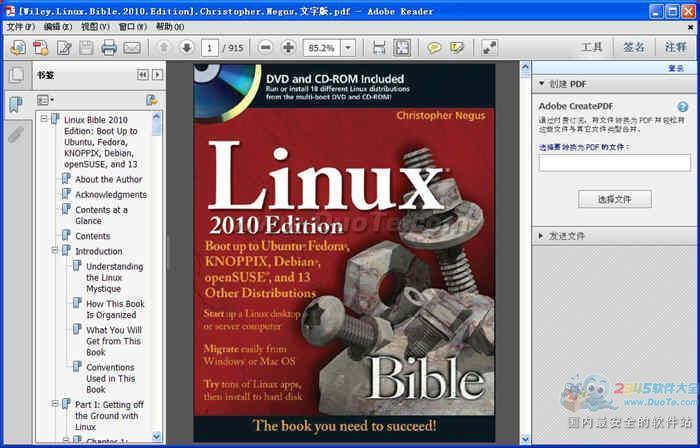Open Conventions Used in This Book bookmark
The width and height of the screenshot is (700, 448).
point(110,378)
